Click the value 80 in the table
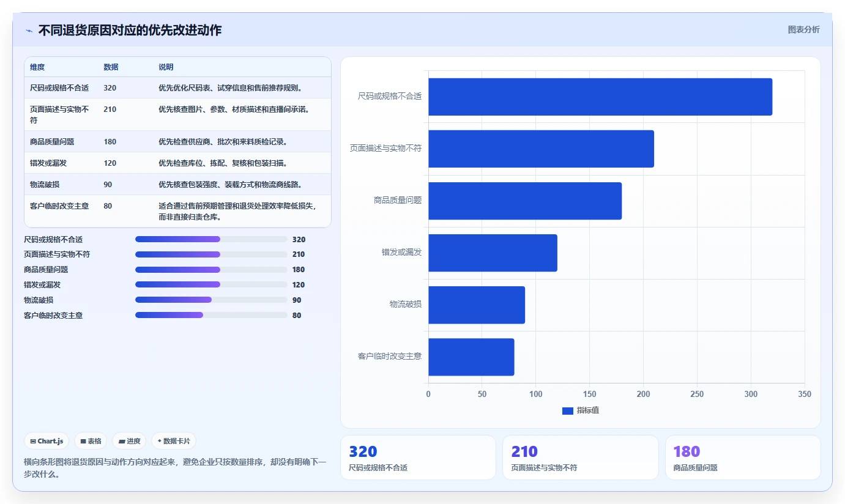 [108, 206]
